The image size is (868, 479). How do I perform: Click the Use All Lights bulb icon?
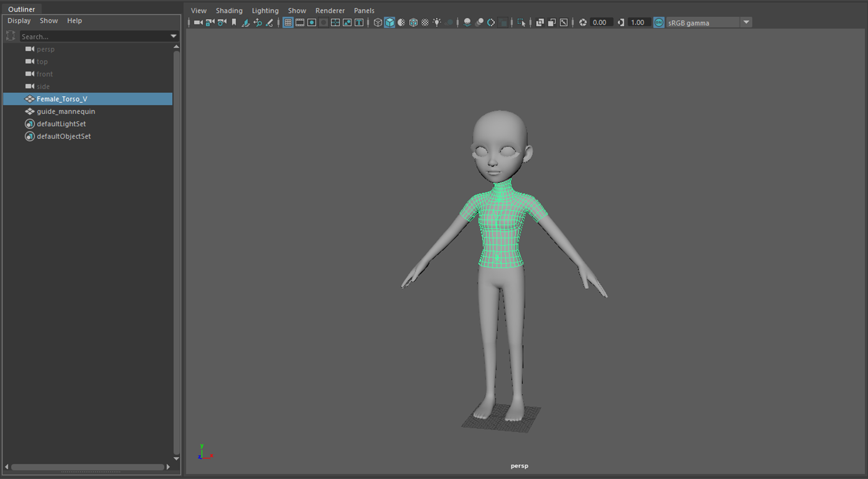(437, 23)
